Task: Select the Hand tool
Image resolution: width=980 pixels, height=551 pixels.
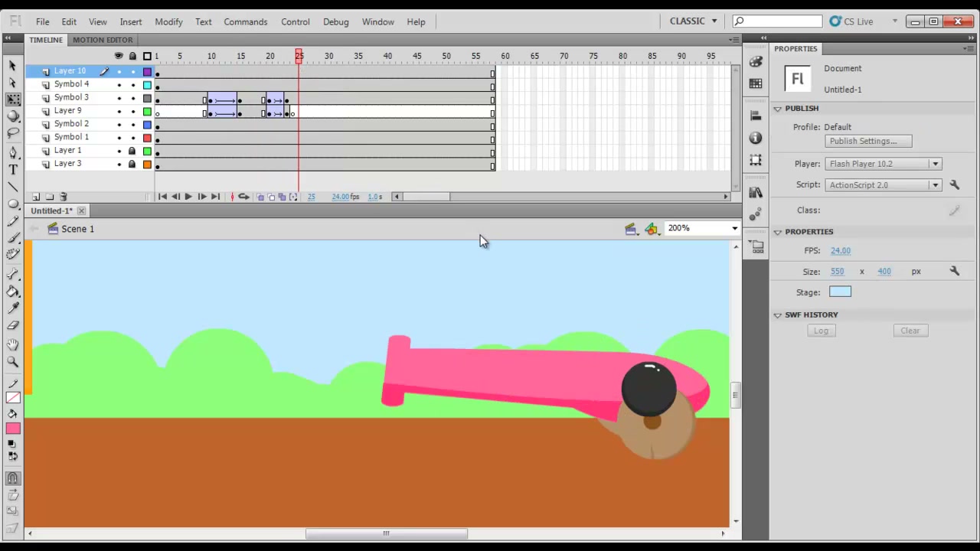Action: tap(13, 344)
